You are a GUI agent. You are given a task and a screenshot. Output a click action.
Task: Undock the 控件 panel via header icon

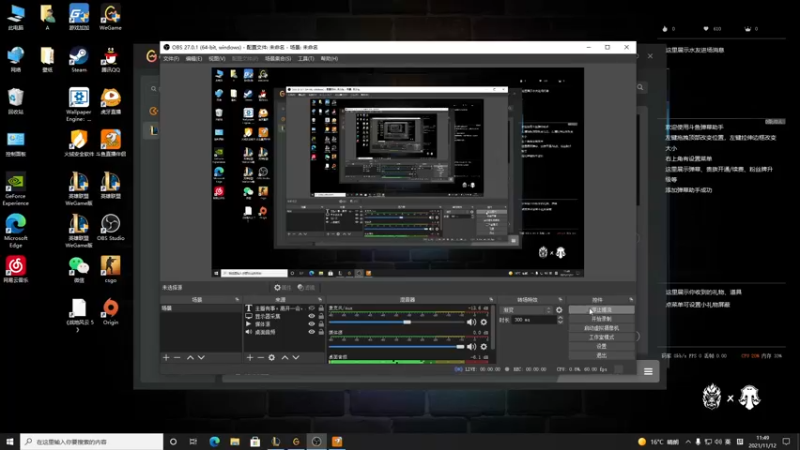[631, 299]
